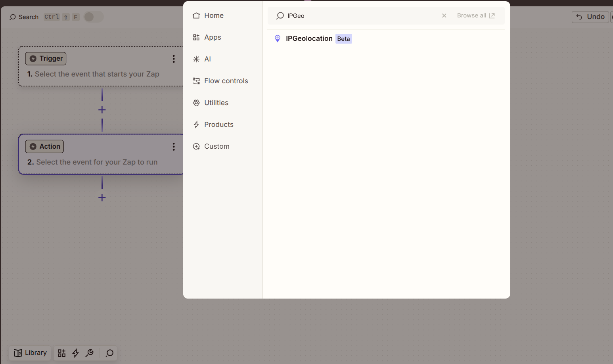Open the Library panel
Image resolution: width=613 pixels, height=364 pixels.
coord(30,353)
